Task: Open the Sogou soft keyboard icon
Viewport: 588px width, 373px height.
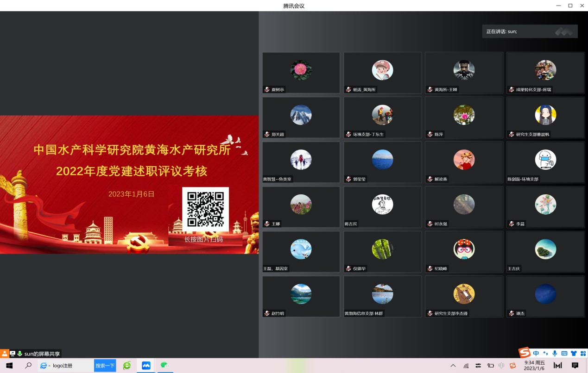Action: tap(564, 354)
